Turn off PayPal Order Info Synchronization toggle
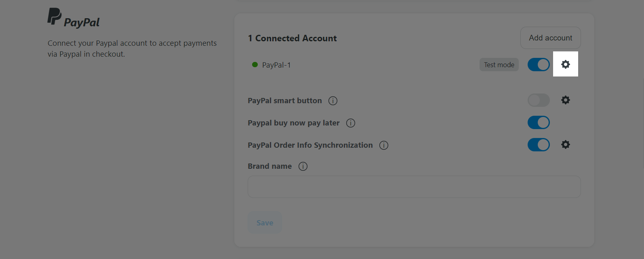This screenshot has height=259, width=644. point(539,144)
